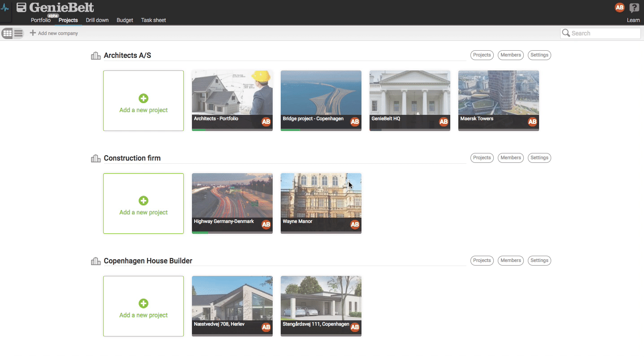Click AB avatar on Stengårdsvej 111 card

point(355,327)
